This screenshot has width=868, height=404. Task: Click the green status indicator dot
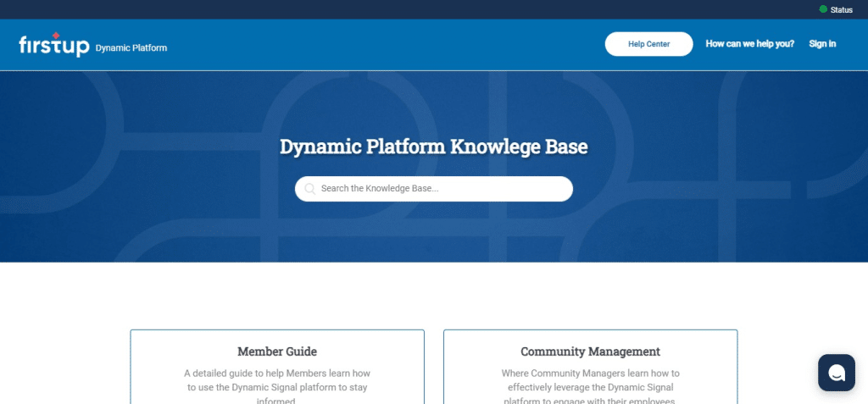click(822, 9)
